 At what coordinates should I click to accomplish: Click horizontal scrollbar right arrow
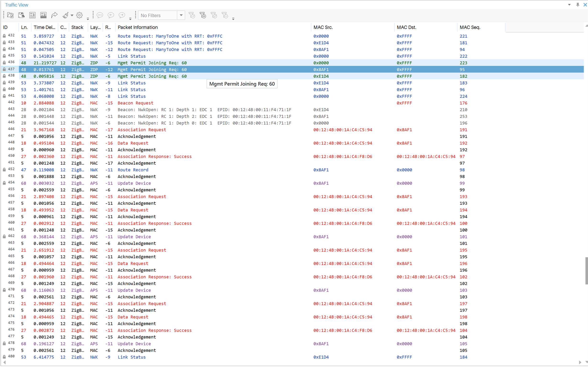click(x=580, y=362)
